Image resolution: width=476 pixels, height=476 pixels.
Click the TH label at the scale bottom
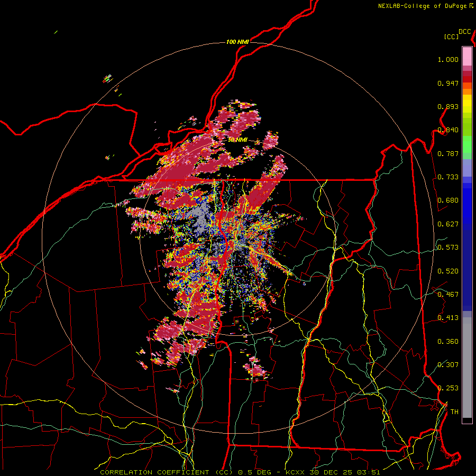(x=454, y=412)
